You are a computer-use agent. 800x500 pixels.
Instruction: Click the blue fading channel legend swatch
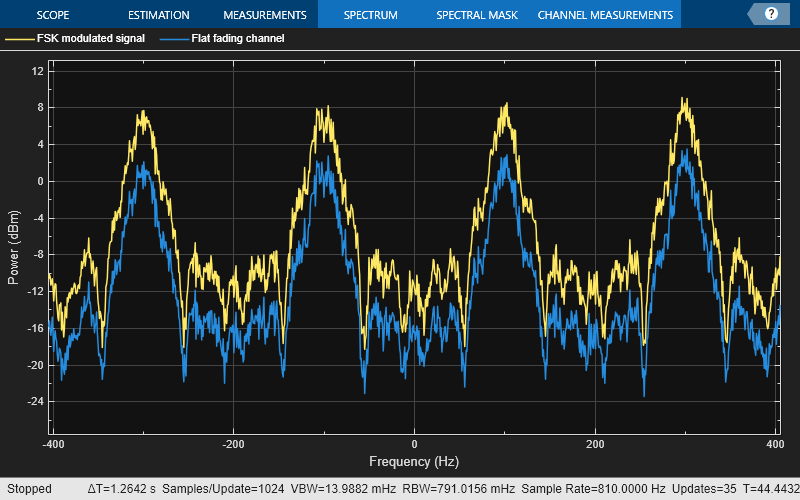[174, 39]
